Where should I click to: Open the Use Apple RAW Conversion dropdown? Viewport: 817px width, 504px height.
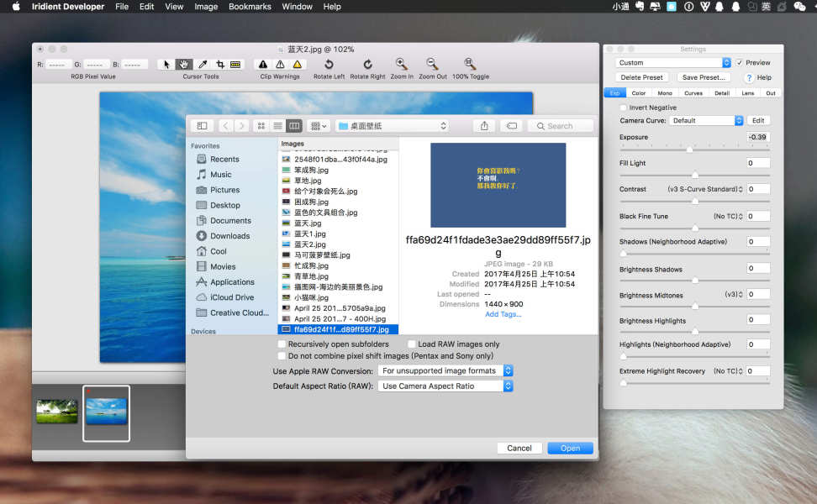click(x=445, y=370)
